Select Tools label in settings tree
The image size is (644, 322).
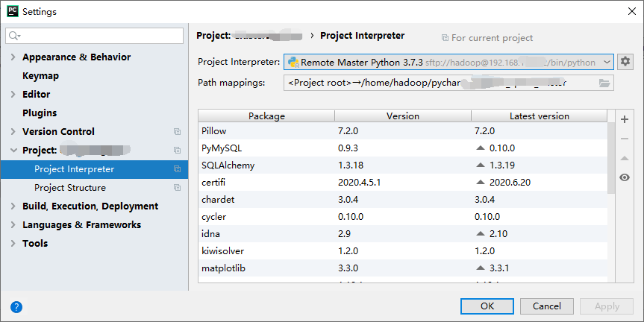pyautogui.click(x=35, y=243)
